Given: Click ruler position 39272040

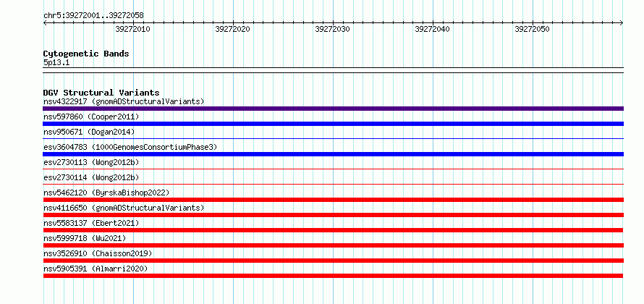Looking at the screenshot, I should click(433, 29).
